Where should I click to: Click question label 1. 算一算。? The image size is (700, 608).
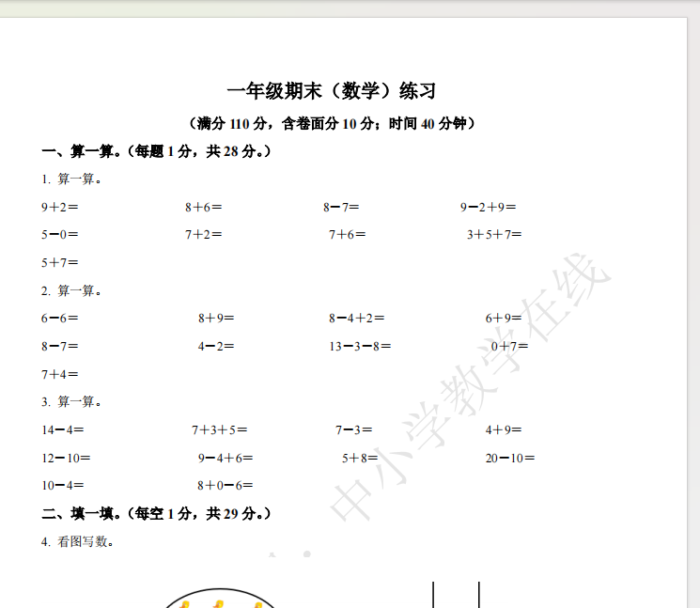(x=71, y=179)
